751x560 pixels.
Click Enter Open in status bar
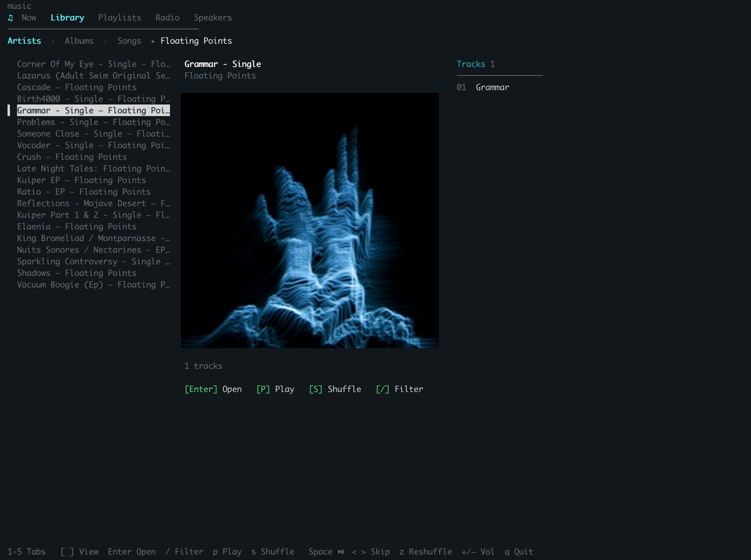click(132, 552)
